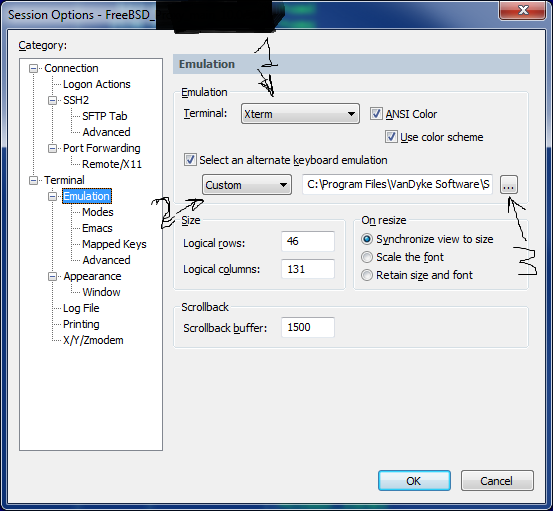Viewport: 554px width, 511px height.
Task: Close the Session Options dialog
Action: pyautogui.click(x=522, y=11)
